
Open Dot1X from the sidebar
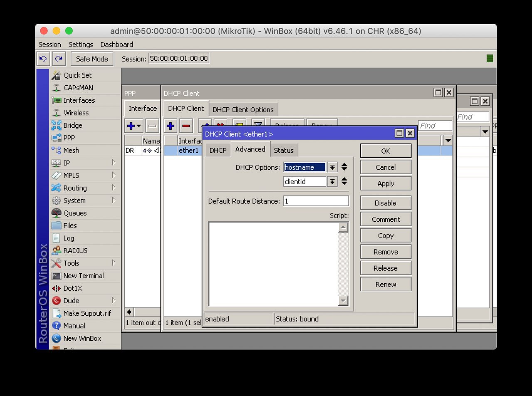click(x=72, y=288)
